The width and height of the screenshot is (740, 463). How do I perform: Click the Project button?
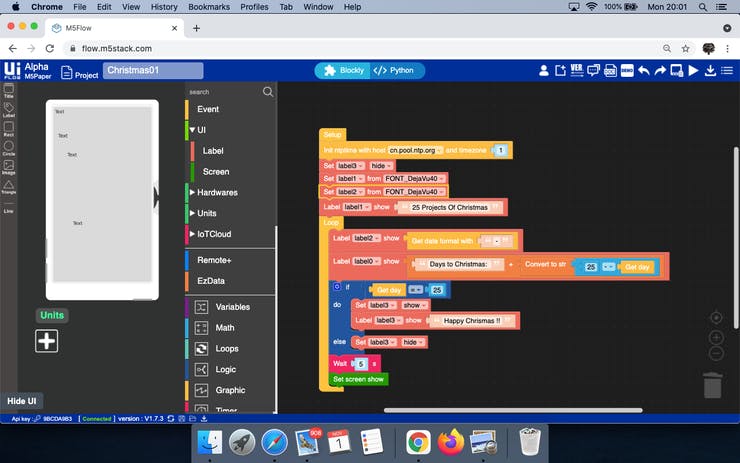click(x=79, y=73)
